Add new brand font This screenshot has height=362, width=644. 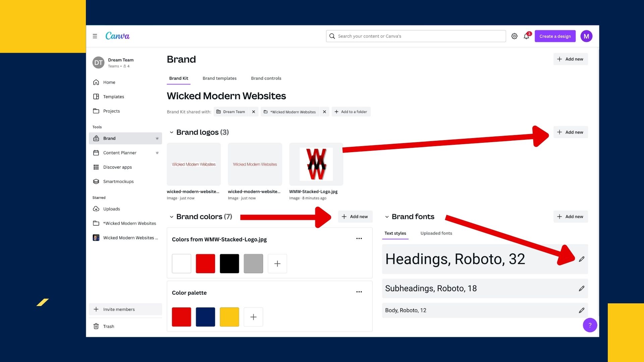[x=571, y=217]
